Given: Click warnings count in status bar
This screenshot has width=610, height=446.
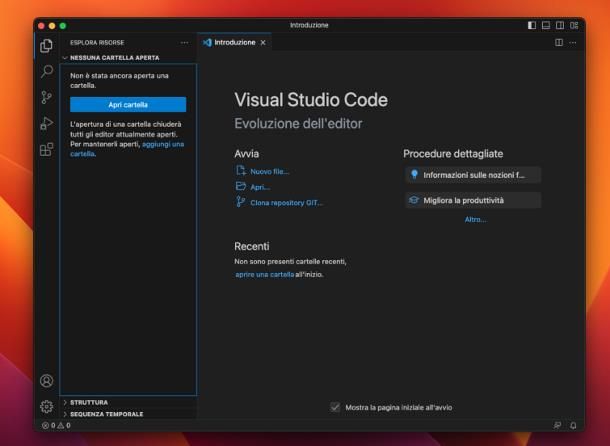Looking at the screenshot, I should (x=64, y=425).
